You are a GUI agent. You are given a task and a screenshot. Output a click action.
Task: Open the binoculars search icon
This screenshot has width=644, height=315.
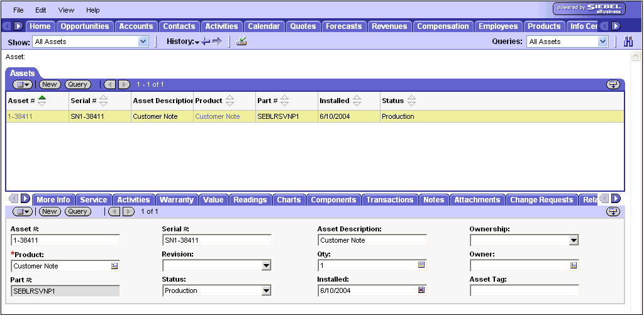(628, 41)
